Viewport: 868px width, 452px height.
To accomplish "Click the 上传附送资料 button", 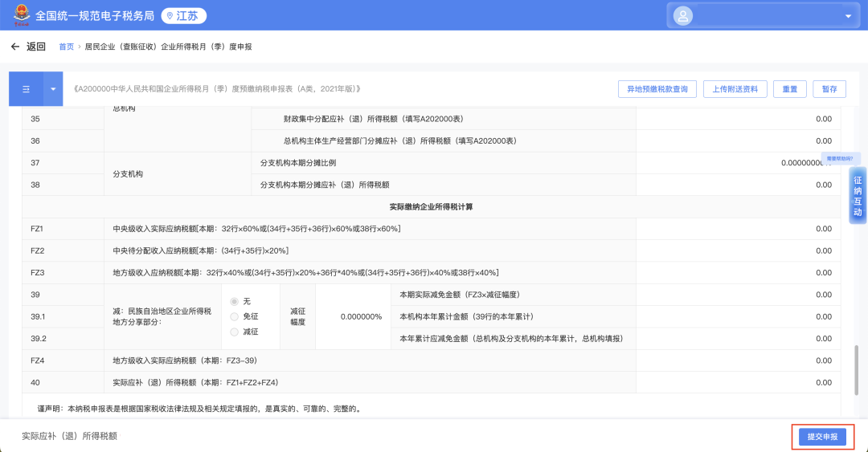I will pos(735,89).
